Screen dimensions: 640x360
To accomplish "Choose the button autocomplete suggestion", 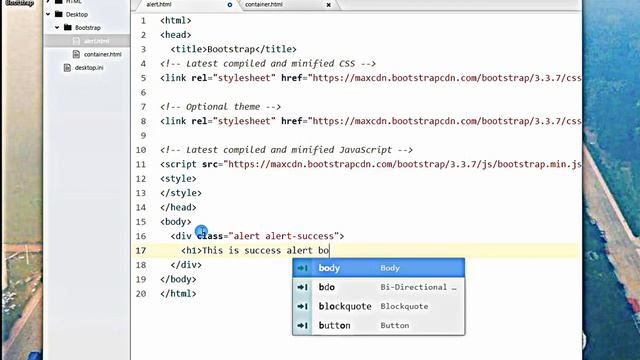I will coord(378,325).
